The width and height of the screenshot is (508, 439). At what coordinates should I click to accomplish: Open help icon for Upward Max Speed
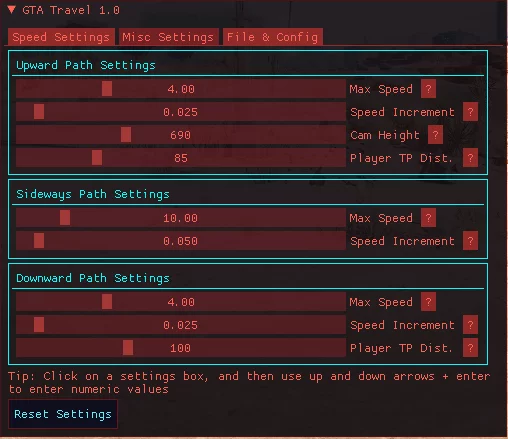[x=428, y=89]
